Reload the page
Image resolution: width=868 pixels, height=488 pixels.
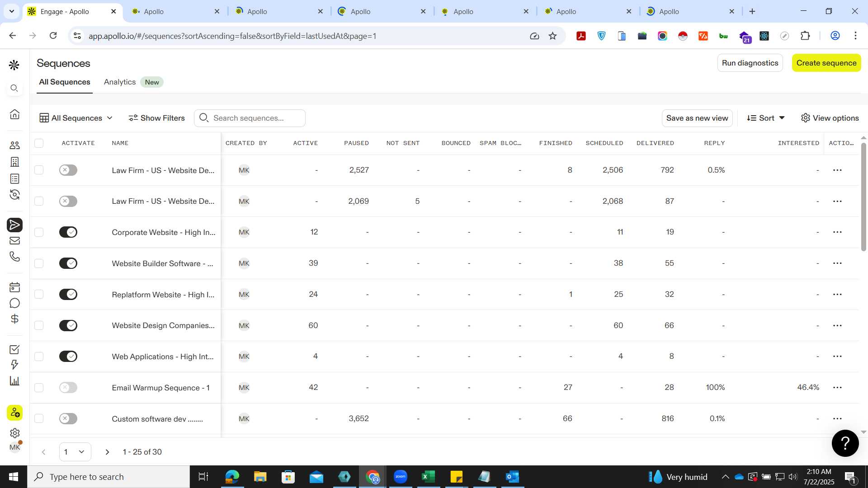click(x=53, y=36)
